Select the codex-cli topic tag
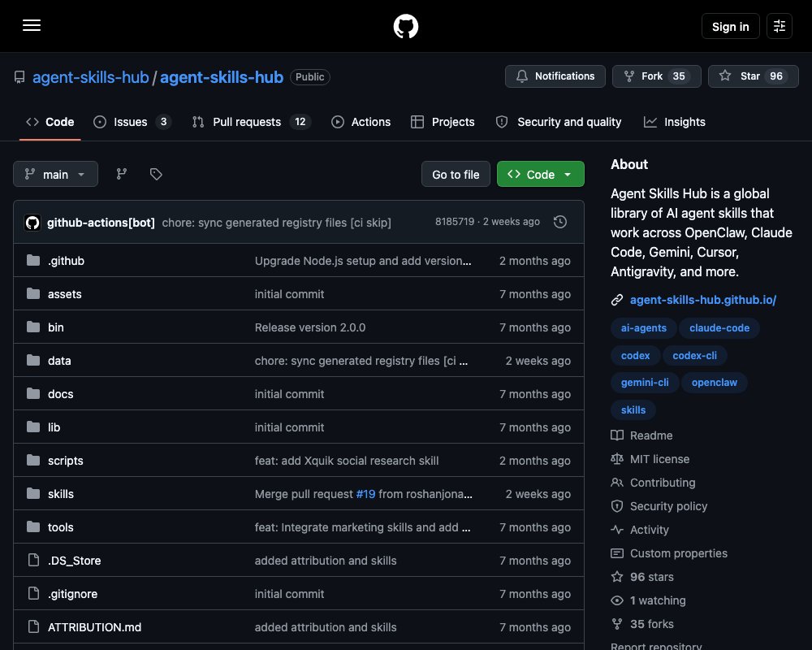This screenshot has width=812, height=650. pos(694,355)
